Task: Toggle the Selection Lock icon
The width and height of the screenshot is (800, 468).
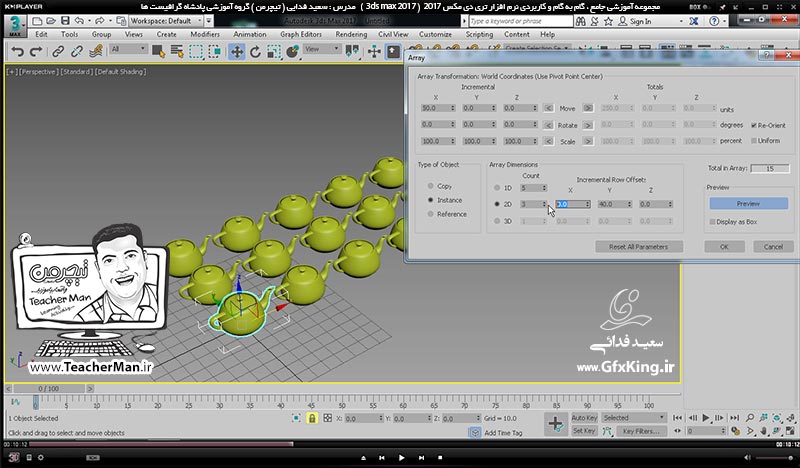Action: [x=312, y=418]
